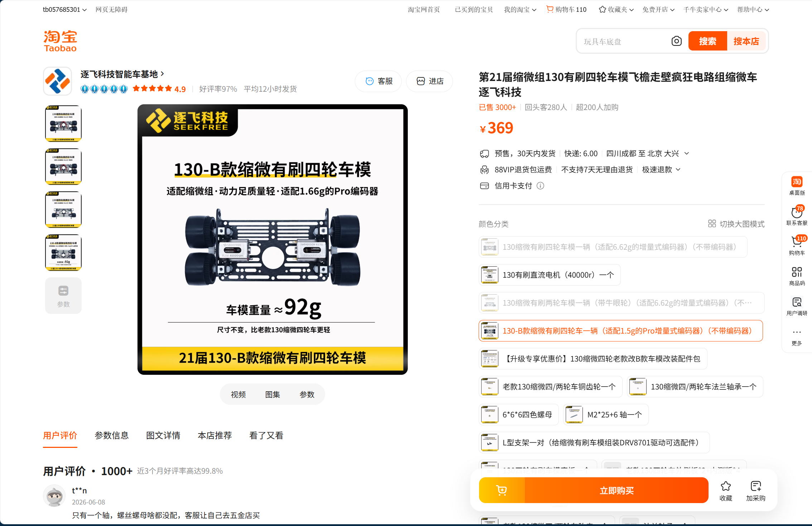The image size is (812, 526).
Task: Select L型支架一对 option
Action: pyautogui.click(x=594, y=443)
